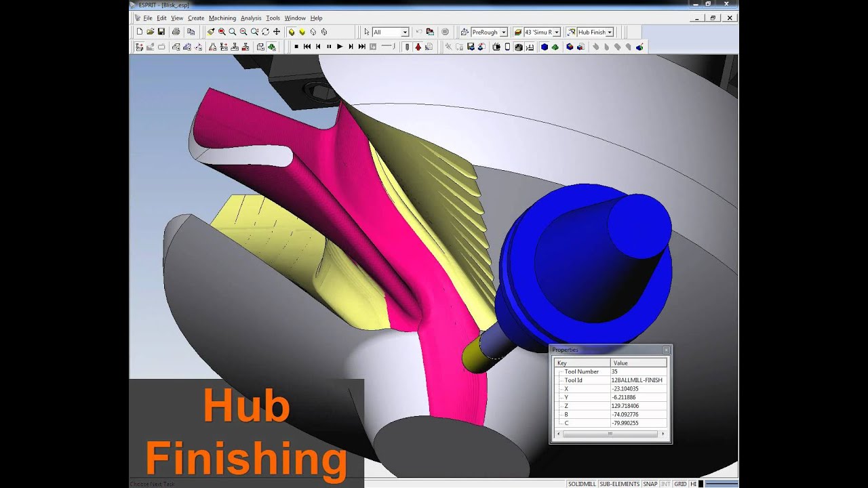Toggle the second yellow shaded cube icon
The width and height of the screenshot is (868, 488).
(302, 32)
